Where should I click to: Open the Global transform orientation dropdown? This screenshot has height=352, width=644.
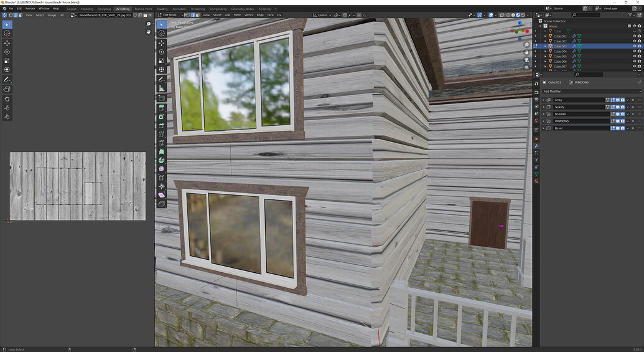tap(322, 15)
